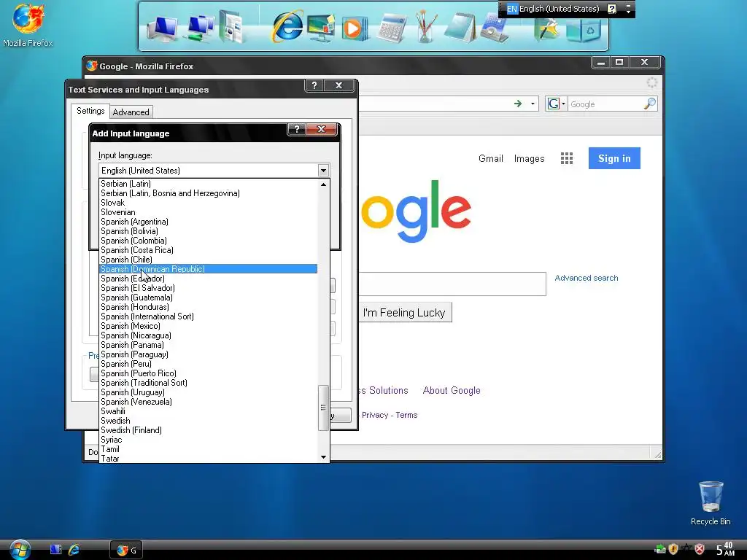This screenshot has width=747, height=560.
Task: Choose Slovak from the language list
Action: (x=208, y=203)
